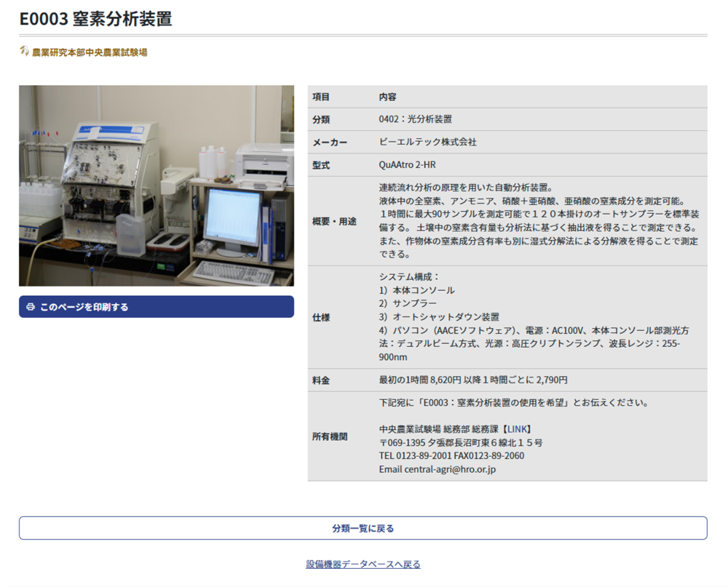This screenshot has height=587, width=728.
Task: Select the 0402：光分析装置 classification value
Action: point(415,119)
